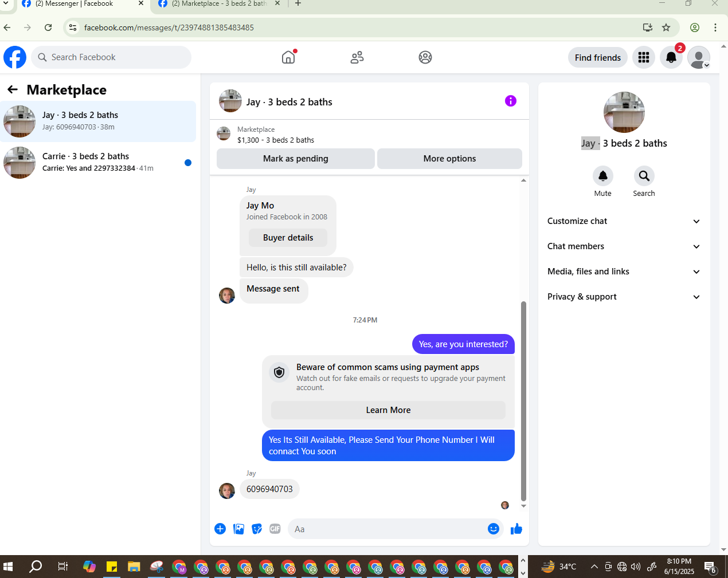Click the chat messages scrollbar thumb
Viewport: 728px width, 578px height.
tap(523, 401)
